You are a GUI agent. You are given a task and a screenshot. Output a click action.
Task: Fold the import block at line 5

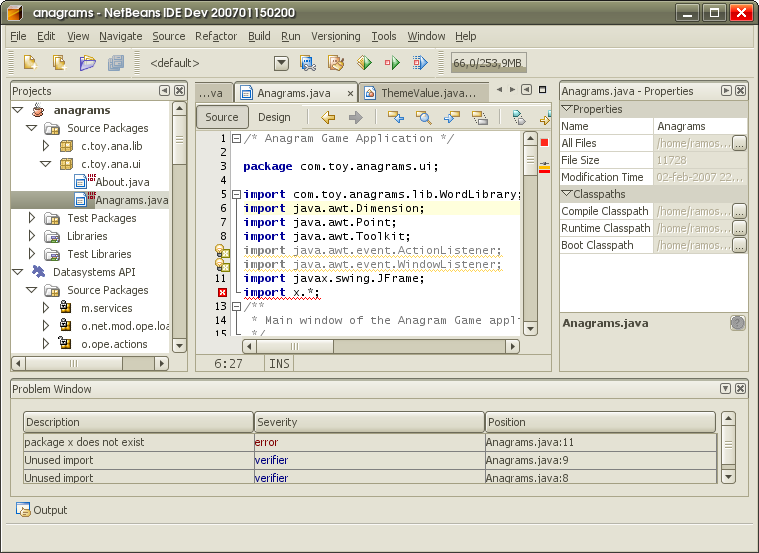(236, 194)
